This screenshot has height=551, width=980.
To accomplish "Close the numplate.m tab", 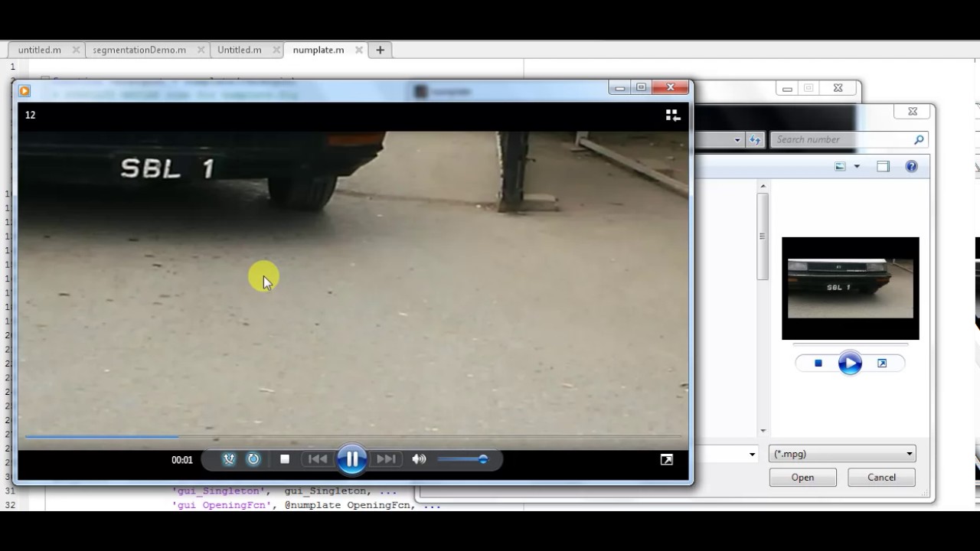I will click(x=359, y=50).
